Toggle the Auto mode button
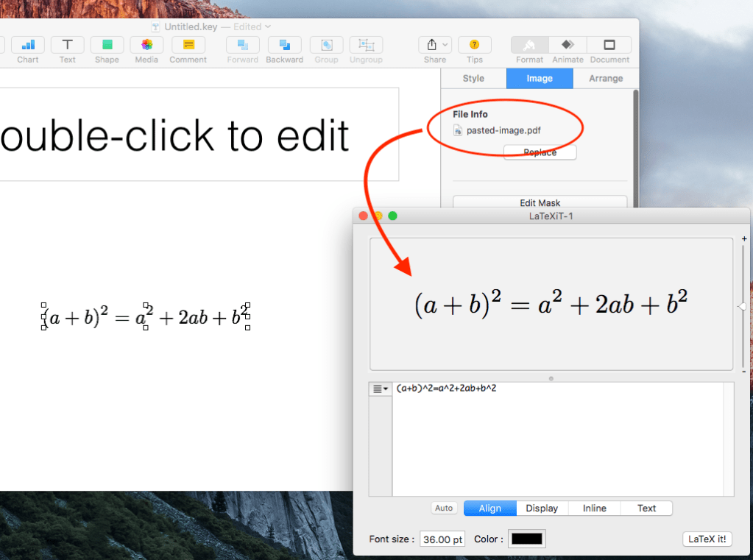Screen dimensions: 753x560 [444, 508]
